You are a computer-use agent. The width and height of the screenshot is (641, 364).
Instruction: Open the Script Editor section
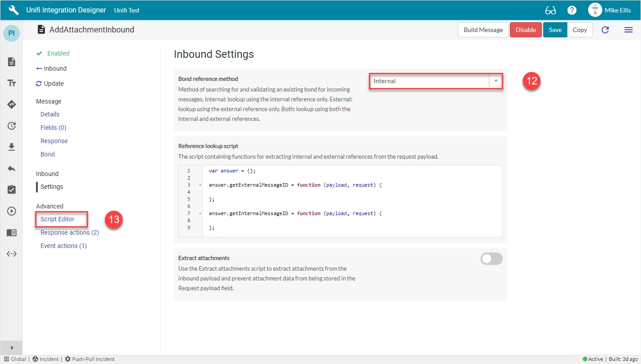(57, 219)
